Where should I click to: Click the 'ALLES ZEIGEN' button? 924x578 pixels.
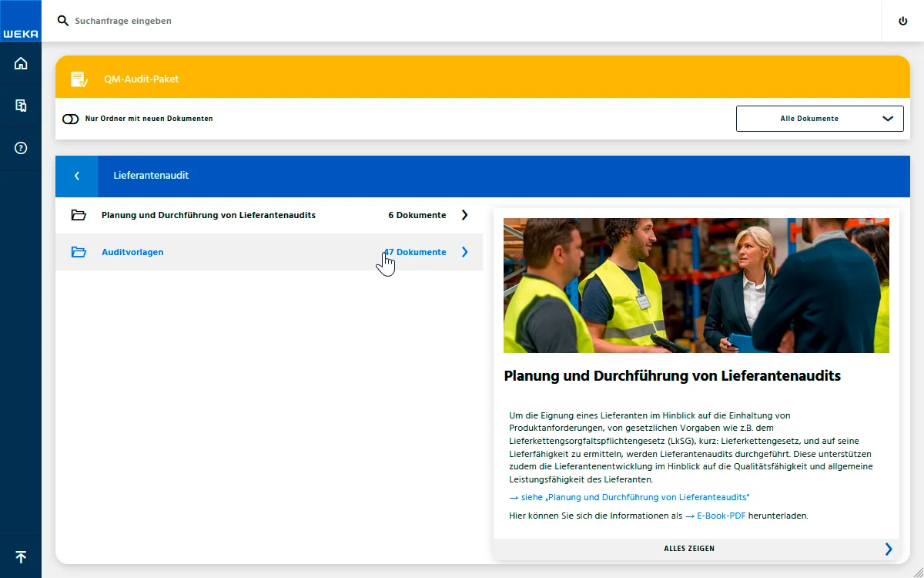(689, 548)
